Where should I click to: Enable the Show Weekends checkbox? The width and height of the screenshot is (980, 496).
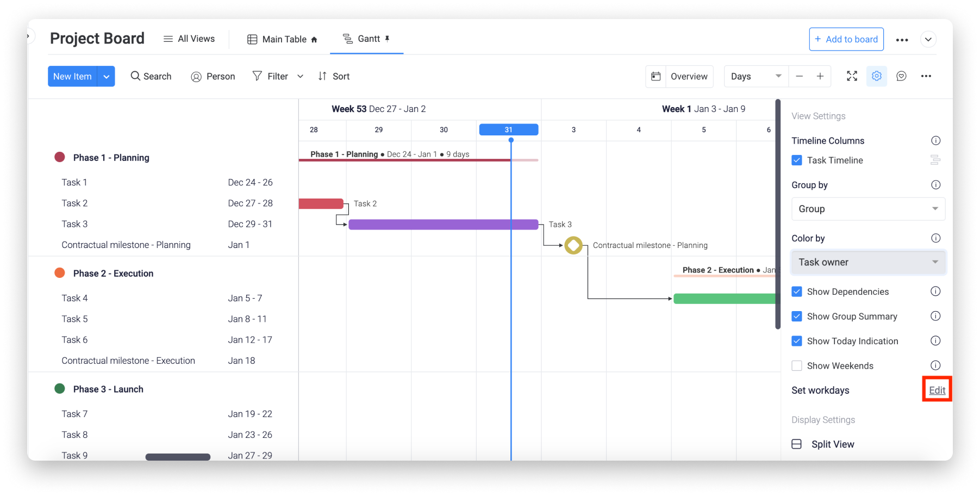click(797, 365)
